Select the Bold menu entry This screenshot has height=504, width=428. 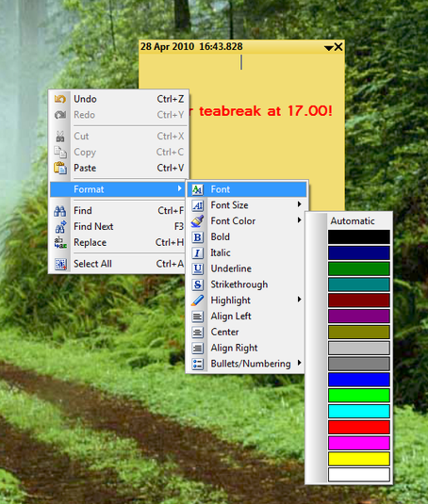coord(247,237)
